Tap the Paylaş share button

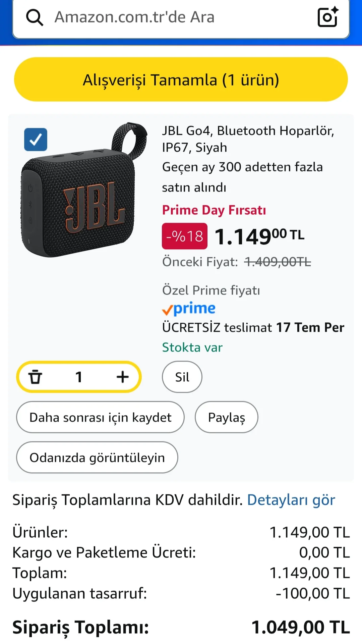coord(227,417)
